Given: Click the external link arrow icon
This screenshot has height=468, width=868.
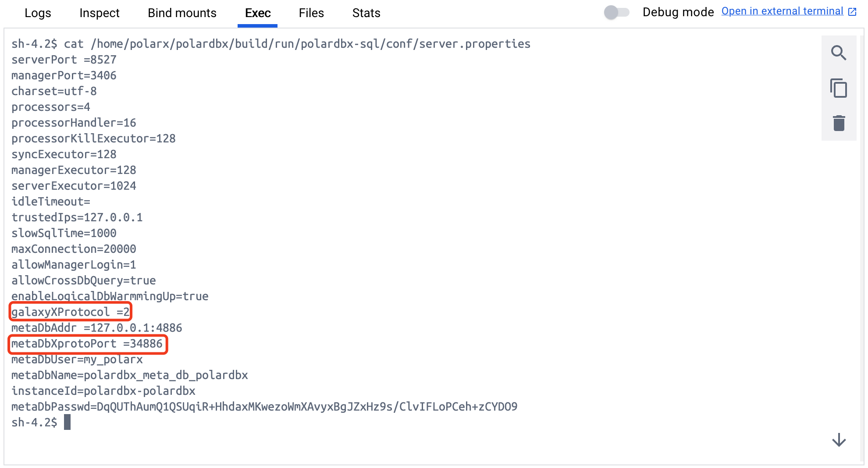Looking at the screenshot, I should [852, 12].
